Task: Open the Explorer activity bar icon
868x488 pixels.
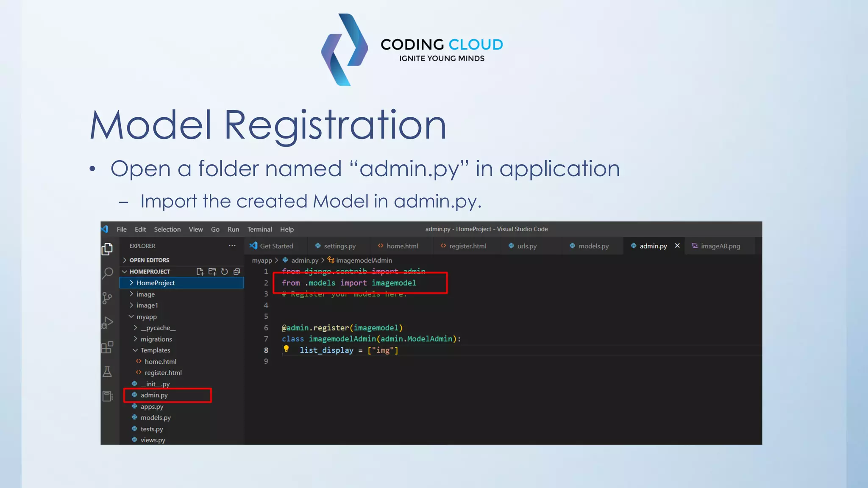Action: 107,249
